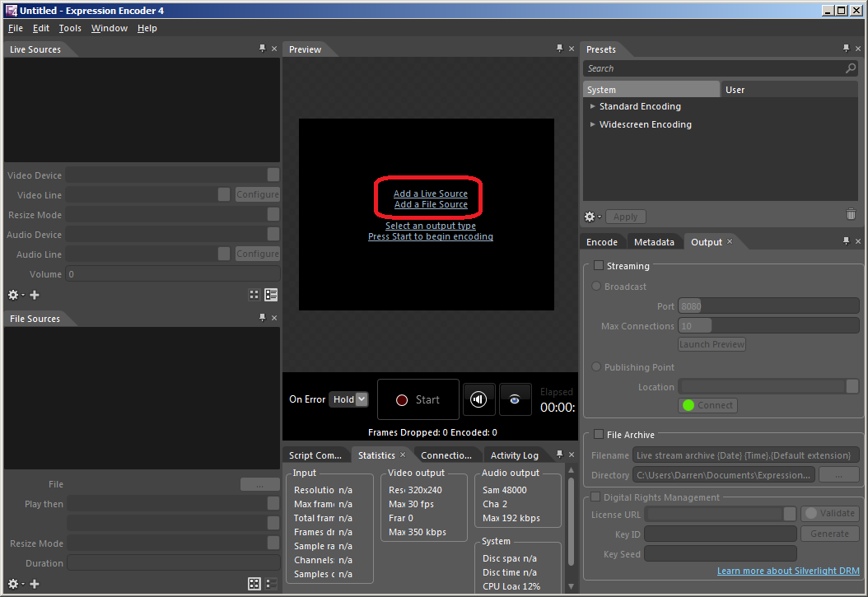The image size is (868, 597).
Task: Click the Presets trash delete icon
Action: pos(851,215)
